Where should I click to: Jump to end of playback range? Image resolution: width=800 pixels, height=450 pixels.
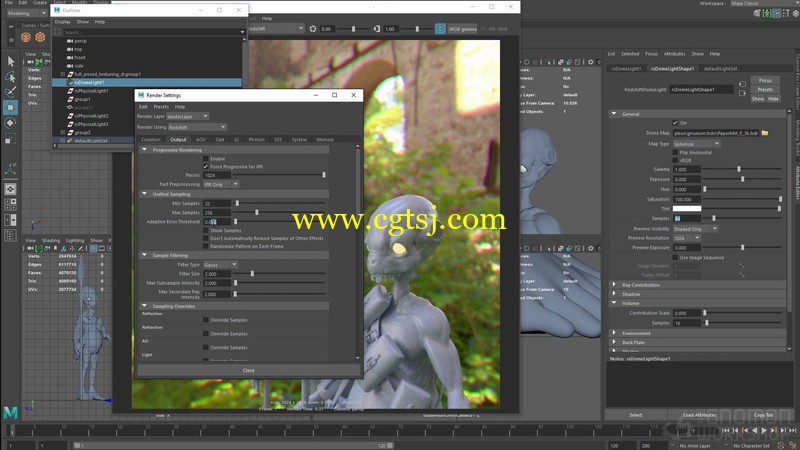(x=793, y=431)
